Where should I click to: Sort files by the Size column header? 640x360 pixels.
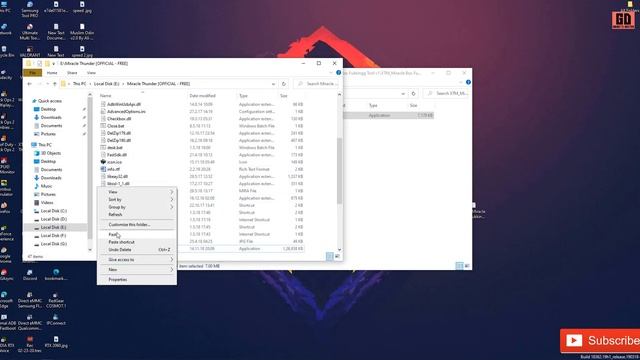tap(284, 96)
